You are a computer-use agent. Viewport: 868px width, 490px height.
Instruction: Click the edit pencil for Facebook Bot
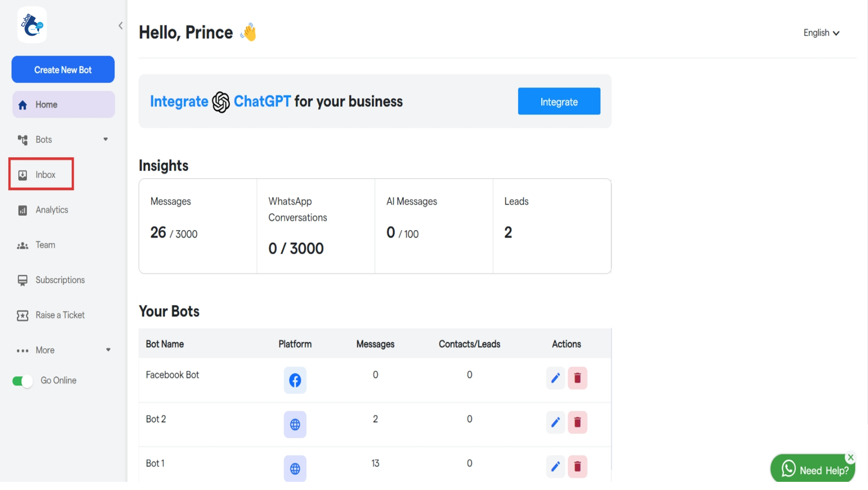(555, 378)
